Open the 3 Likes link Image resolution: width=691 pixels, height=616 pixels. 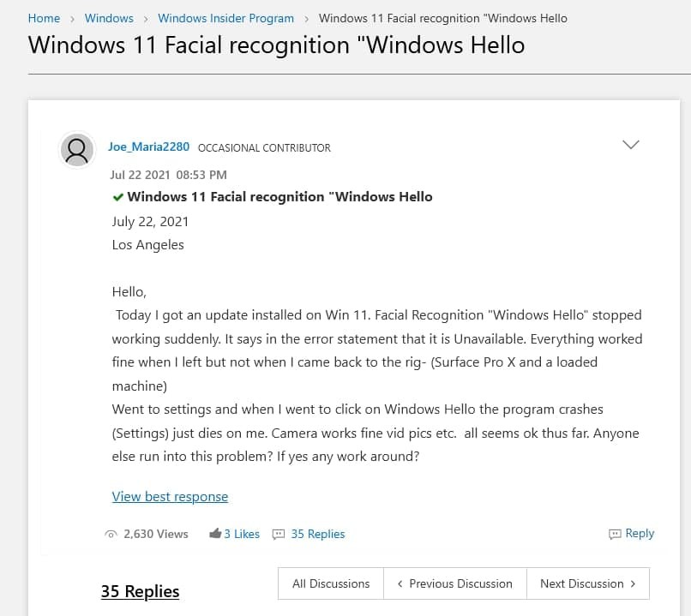tap(242, 534)
